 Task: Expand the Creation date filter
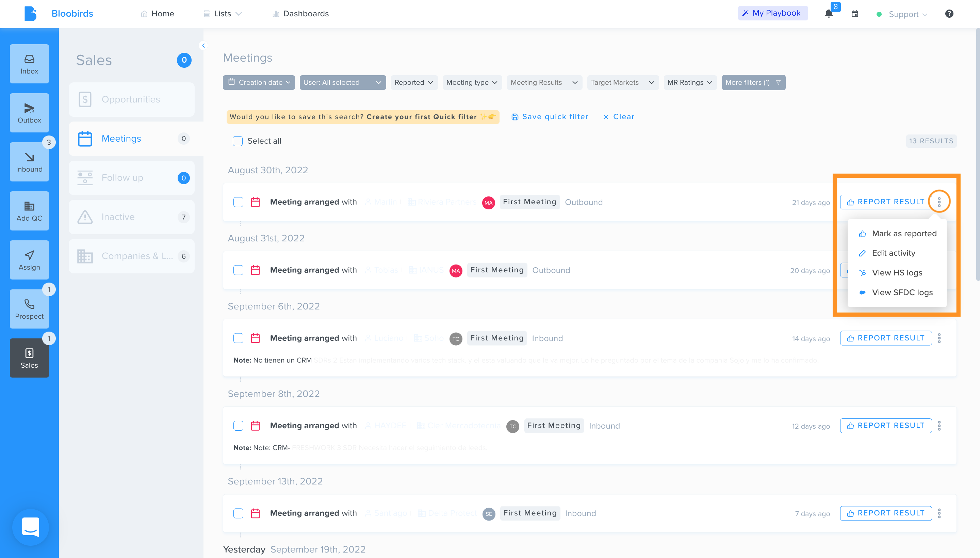259,82
